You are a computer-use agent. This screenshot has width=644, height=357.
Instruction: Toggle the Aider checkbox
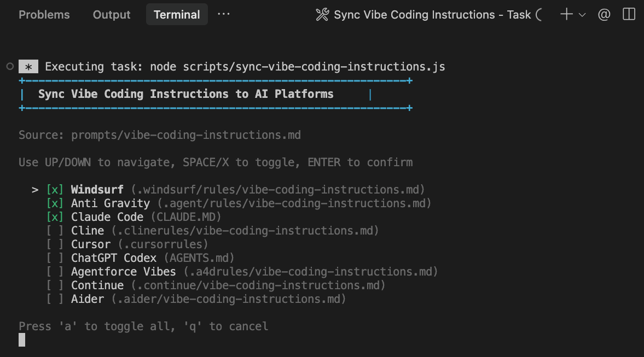click(x=55, y=299)
